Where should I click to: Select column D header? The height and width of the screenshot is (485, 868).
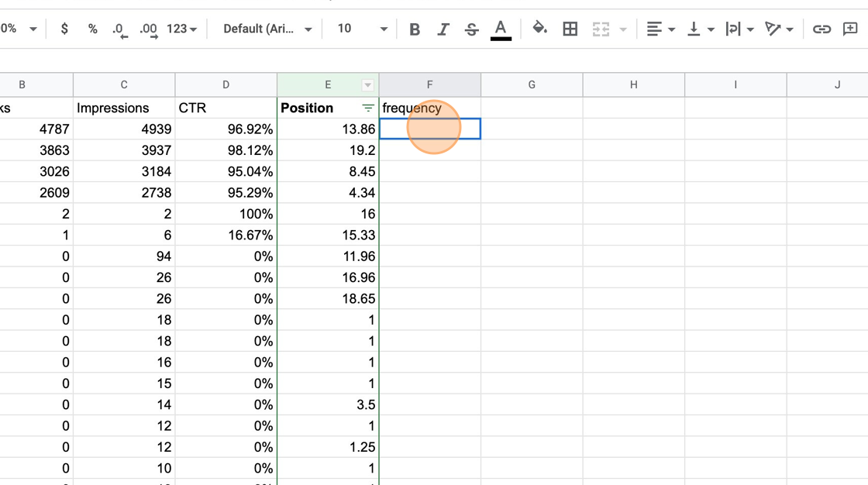tap(226, 84)
